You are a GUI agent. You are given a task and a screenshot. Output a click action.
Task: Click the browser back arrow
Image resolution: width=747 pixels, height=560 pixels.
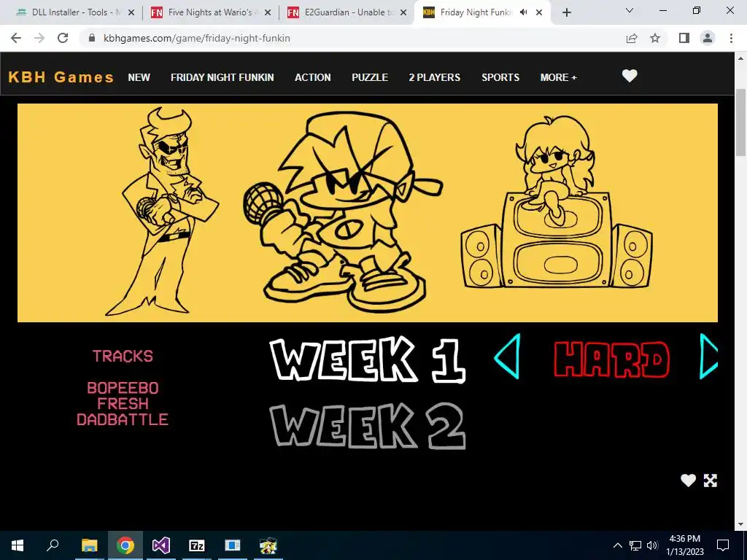click(x=16, y=38)
